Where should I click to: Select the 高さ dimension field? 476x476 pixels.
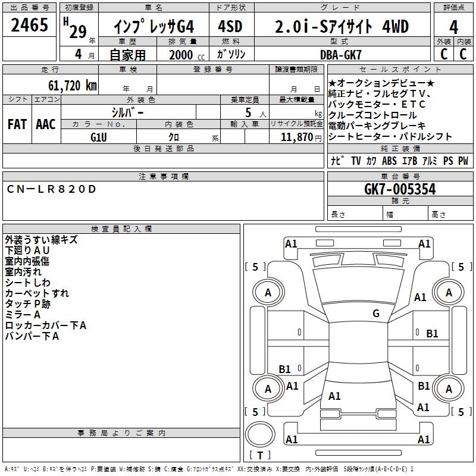point(450,214)
